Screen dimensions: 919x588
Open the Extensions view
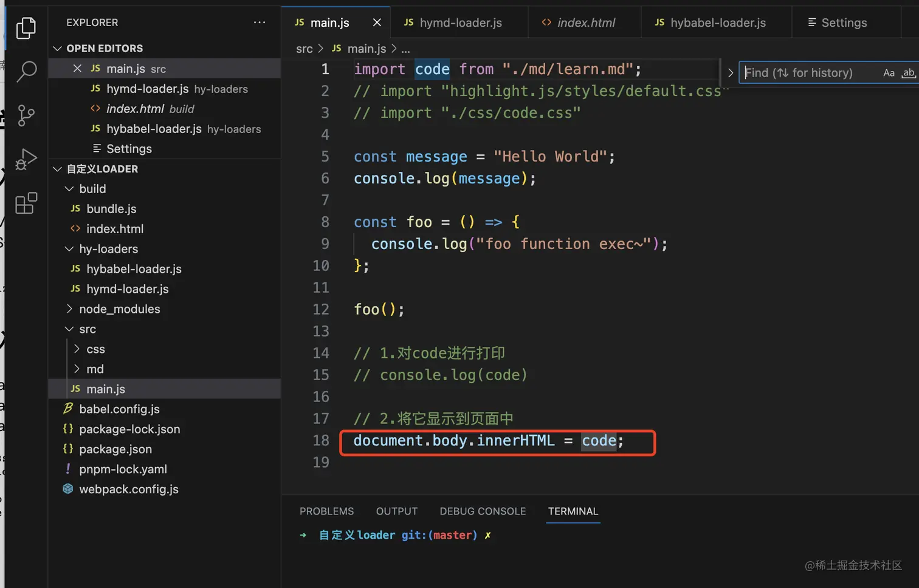(26, 203)
